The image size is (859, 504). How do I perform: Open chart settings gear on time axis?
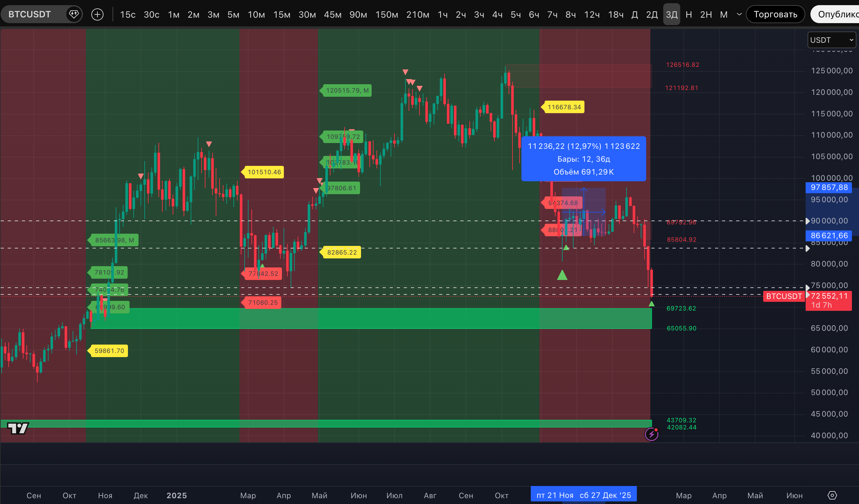832,495
